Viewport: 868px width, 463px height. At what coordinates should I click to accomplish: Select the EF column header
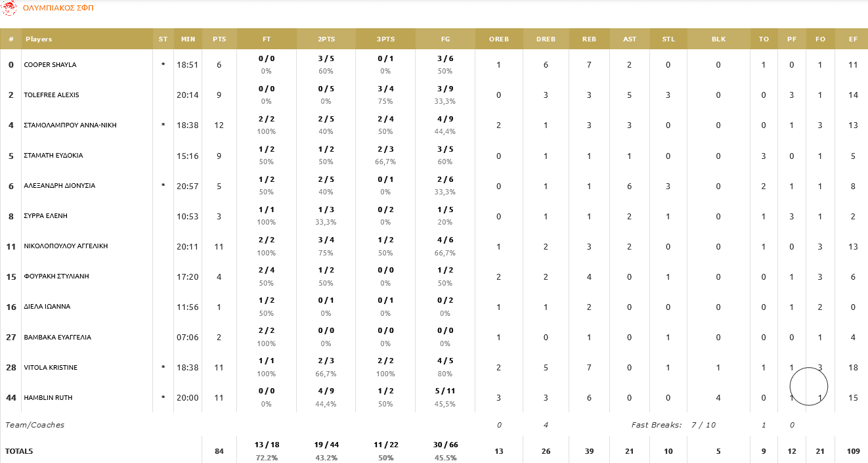tap(853, 39)
